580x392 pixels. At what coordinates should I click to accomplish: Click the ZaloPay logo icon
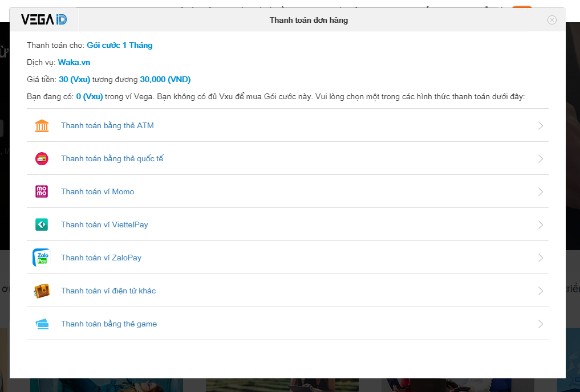[x=42, y=258]
